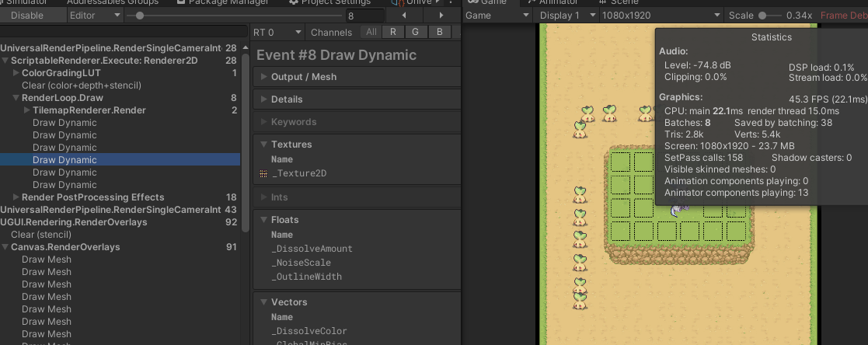
Task: Click the event number field showing 8
Action: coord(364,16)
